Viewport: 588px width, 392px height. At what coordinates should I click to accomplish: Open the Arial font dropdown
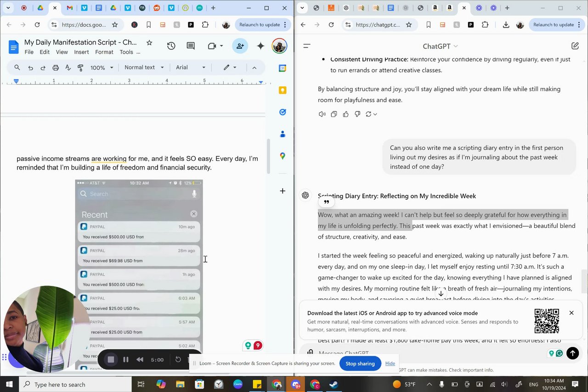[191, 68]
